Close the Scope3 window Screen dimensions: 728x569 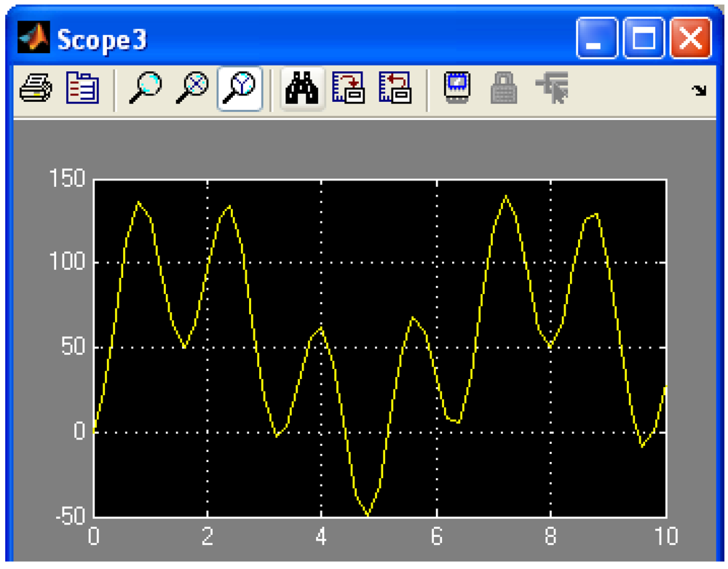690,39
